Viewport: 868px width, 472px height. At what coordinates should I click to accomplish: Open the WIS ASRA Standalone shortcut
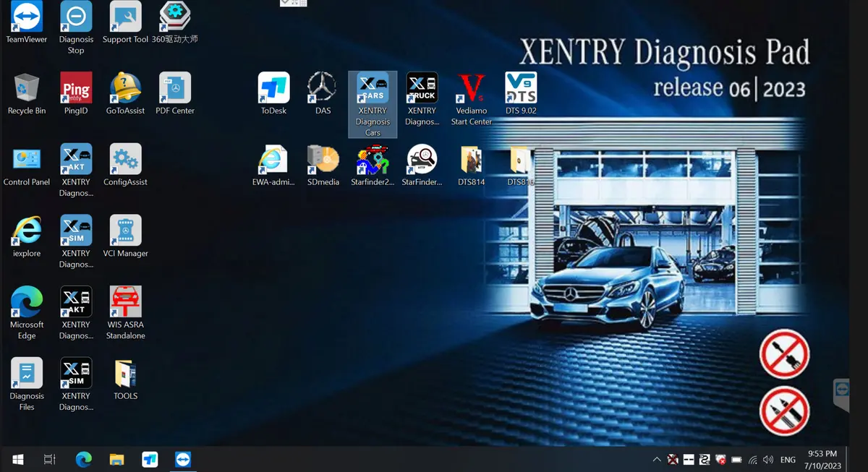[125, 313]
